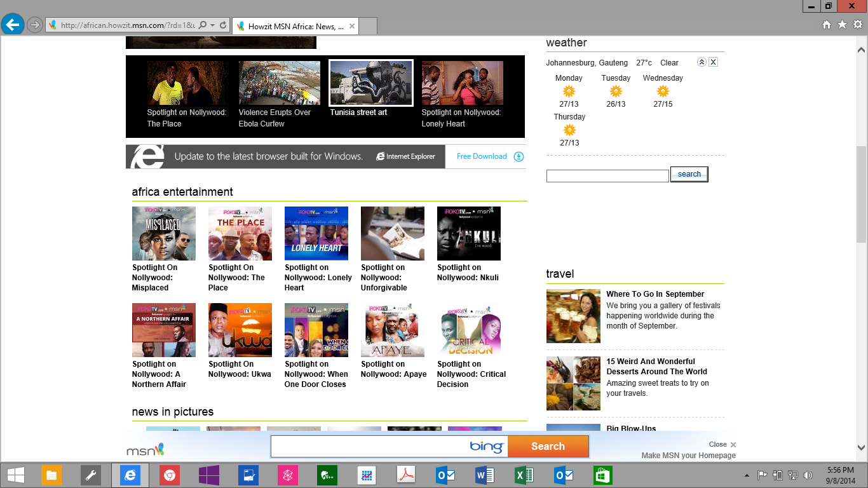868x488 pixels.
Task: Open Excel from the taskbar
Action: 524,475
